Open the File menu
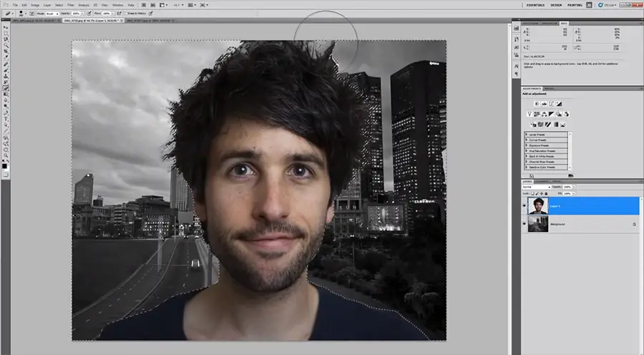 point(15,5)
